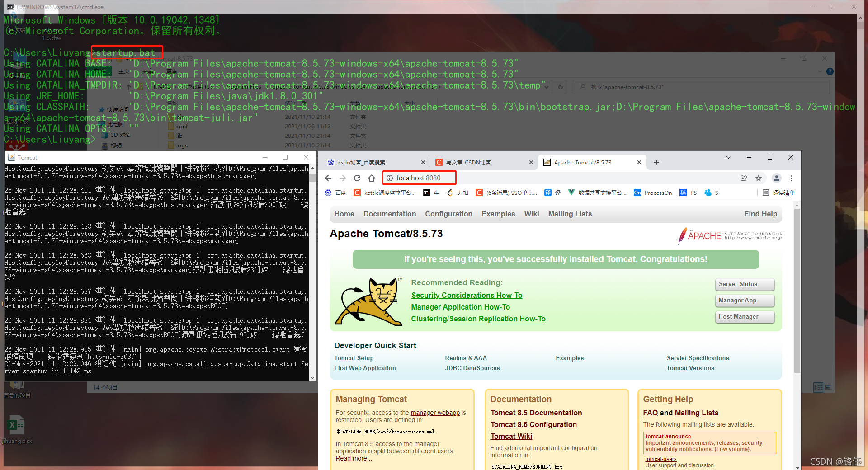The width and height of the screenshot is (868, 470).
Task: Open the 数据共享交换平台 bookmark
Action: pos(597,193)
